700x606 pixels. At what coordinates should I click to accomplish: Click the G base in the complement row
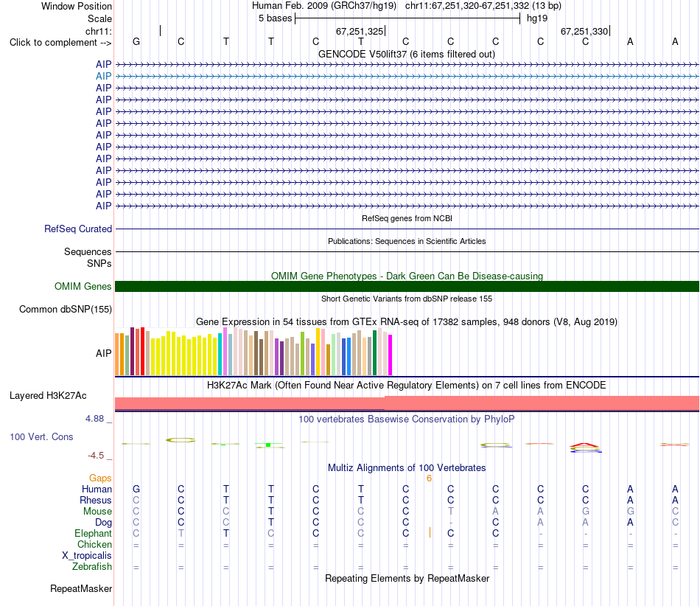click(136, 41)
